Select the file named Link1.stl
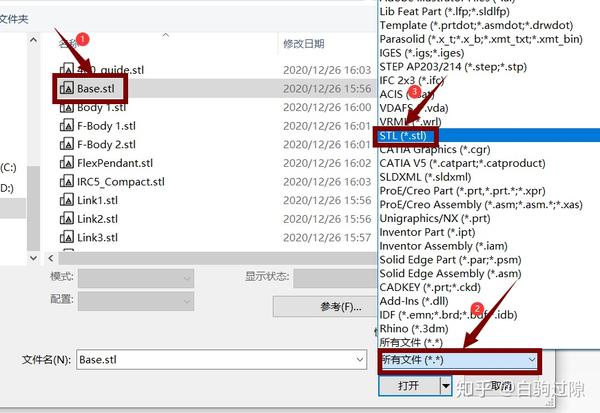Screen dimensions: 600x413 click(x=98, y=201)
